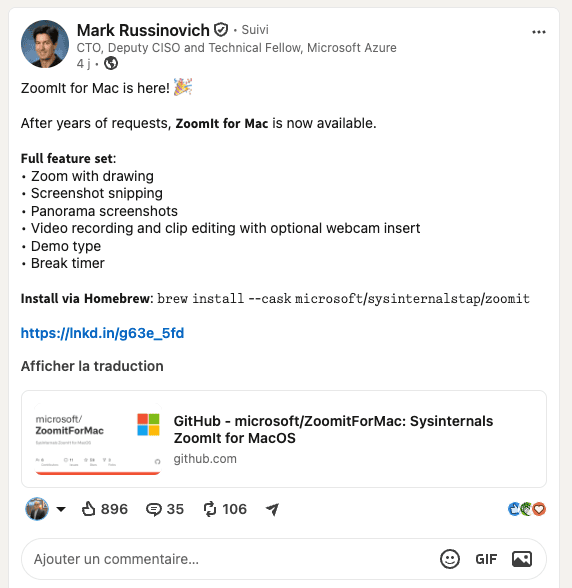View the reaction emoji summary icons
The image size is (572, 588).
527,509
